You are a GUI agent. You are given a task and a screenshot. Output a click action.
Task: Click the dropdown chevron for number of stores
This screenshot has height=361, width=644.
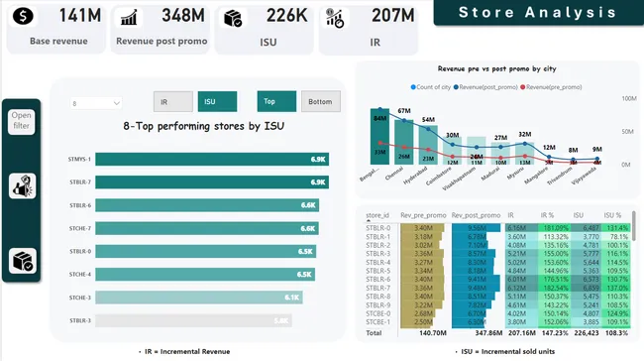click(117, 103)
